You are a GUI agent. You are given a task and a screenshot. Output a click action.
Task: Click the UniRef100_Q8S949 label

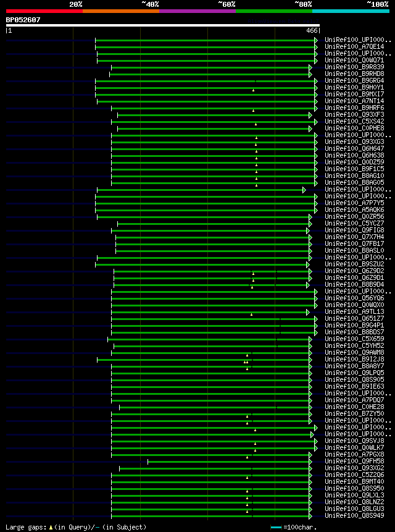(x=354, y=515)
